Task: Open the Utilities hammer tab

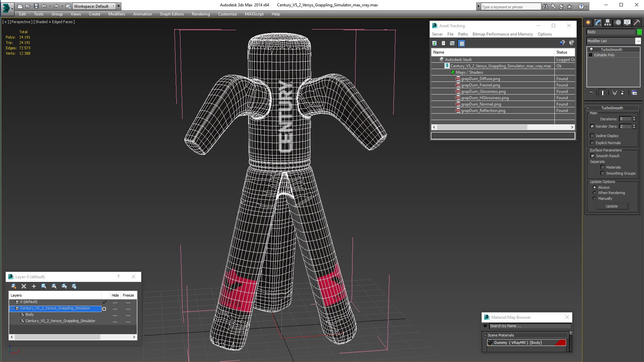Action: (637, 22)
